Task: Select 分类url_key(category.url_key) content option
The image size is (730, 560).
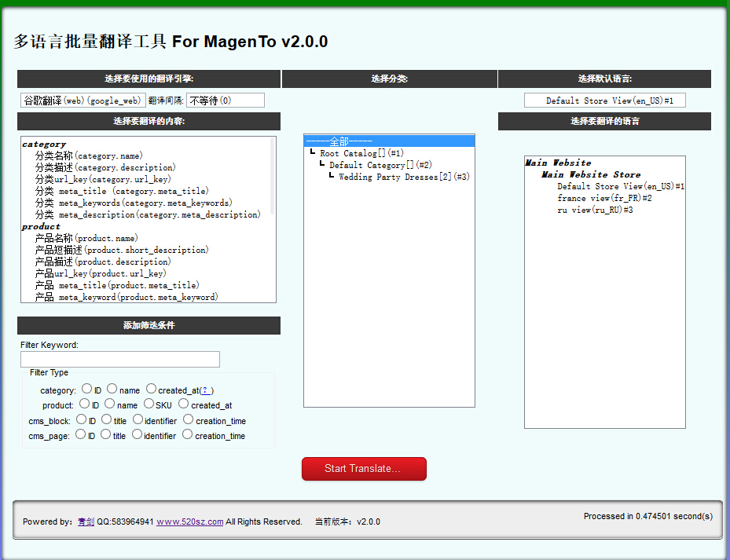Action: coord(145,179)
